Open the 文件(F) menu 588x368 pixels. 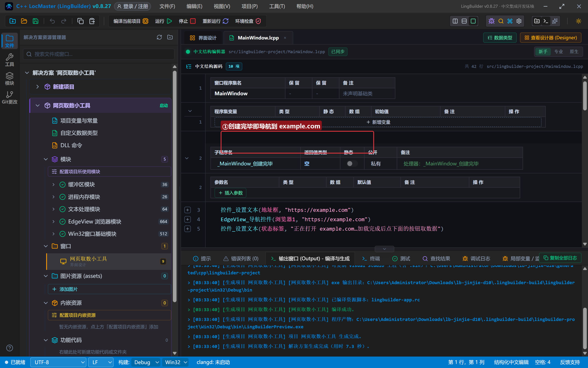coord(167,6)
